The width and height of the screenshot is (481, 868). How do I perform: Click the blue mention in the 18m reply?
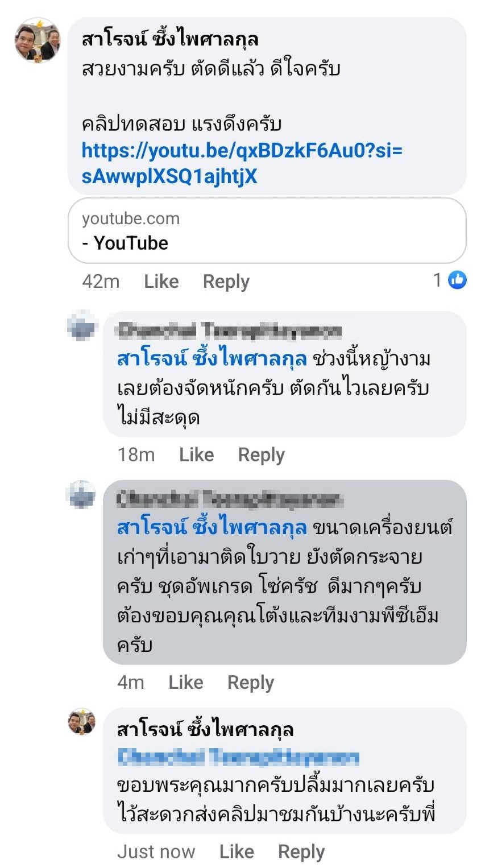tap(212, 359)
